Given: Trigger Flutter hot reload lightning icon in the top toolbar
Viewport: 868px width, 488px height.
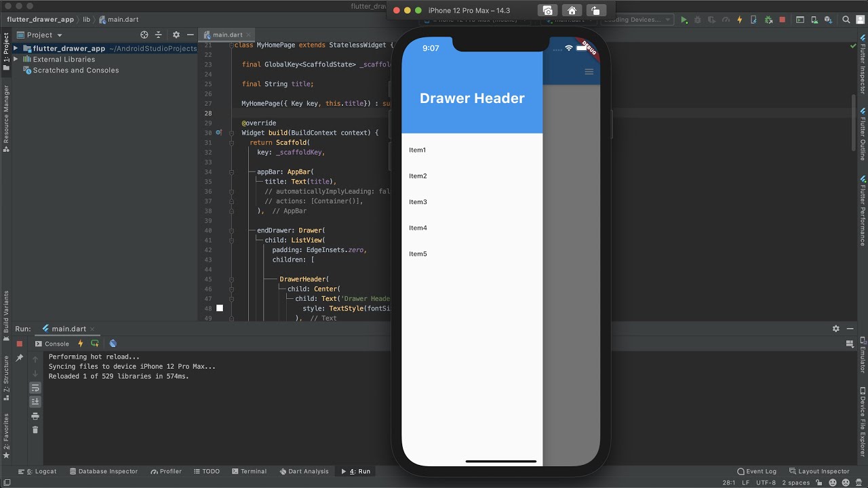Looking at the screenshot, I should click(740, 20).
